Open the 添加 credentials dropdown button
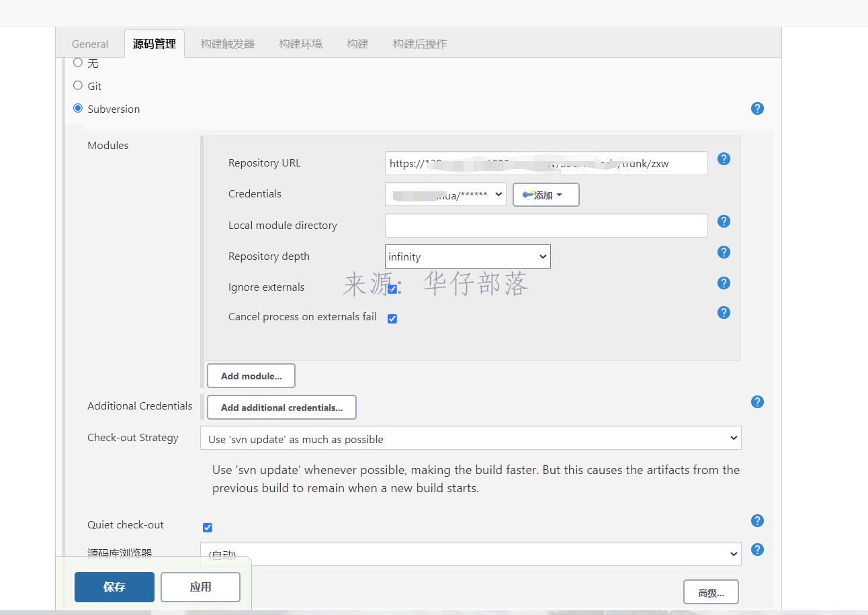 click(x=546, y=195)
